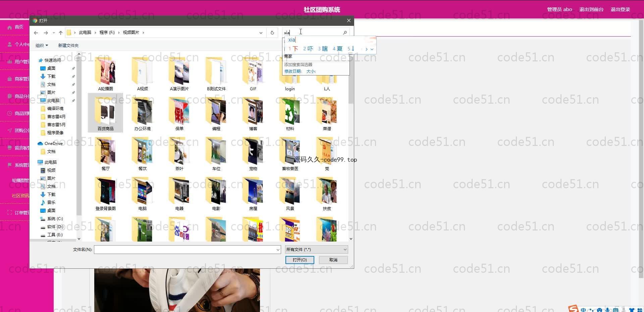Click 程序 (F:) in address breadcrumb
The height and width of the screenshot is (312, 644).
coord(107,33)
